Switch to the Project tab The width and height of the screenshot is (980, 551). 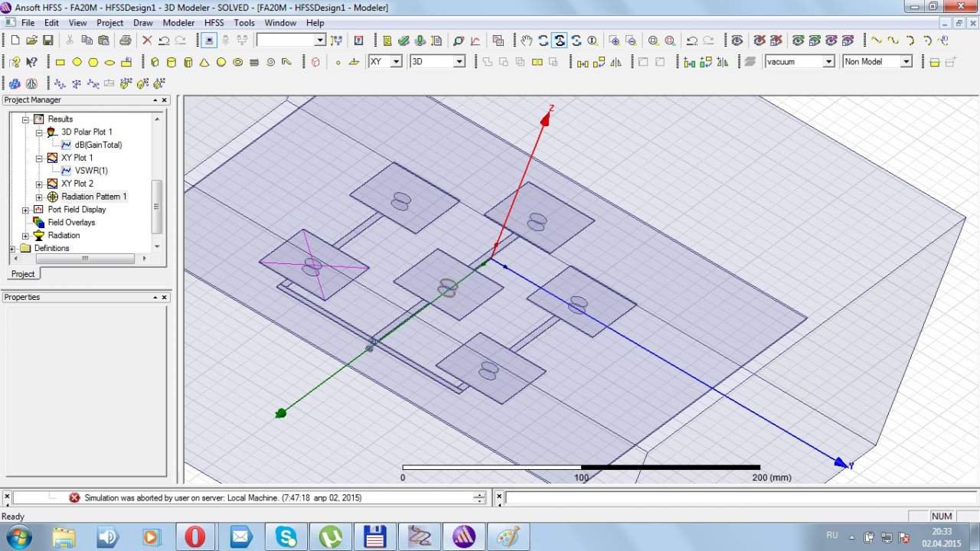click(23, 274)
